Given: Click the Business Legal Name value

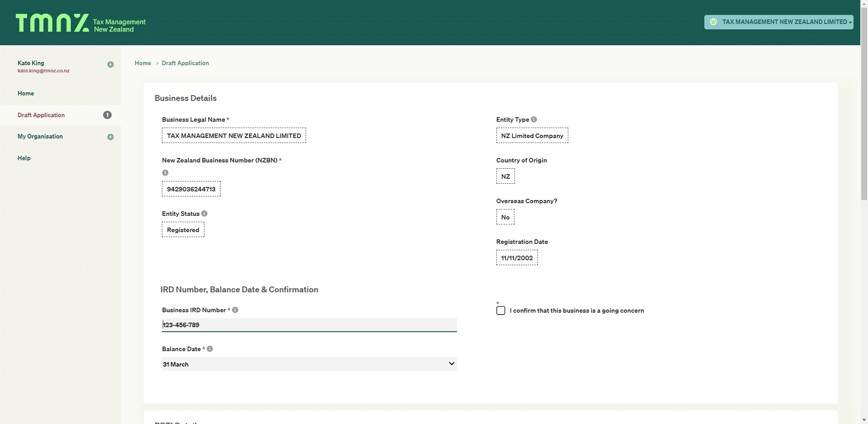Looking at the screenshot, I should click(x=234, y=135).
